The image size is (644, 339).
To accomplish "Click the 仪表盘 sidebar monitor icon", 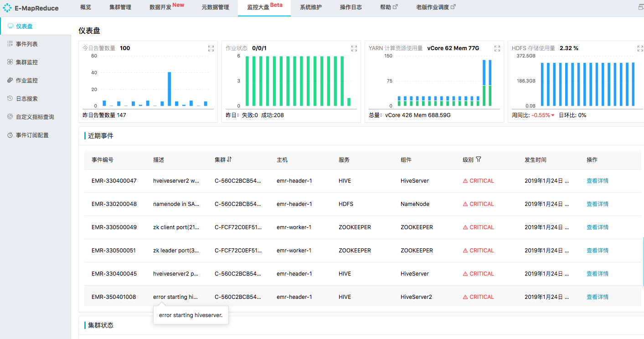I will tap(10, 26).
